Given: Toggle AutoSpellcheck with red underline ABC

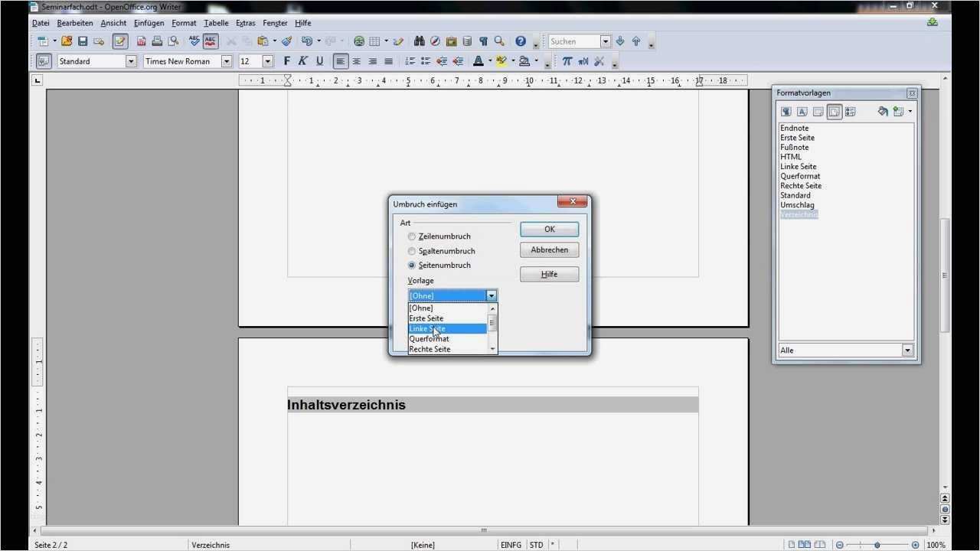Looking at the screenshot, I should coord(211,41).
